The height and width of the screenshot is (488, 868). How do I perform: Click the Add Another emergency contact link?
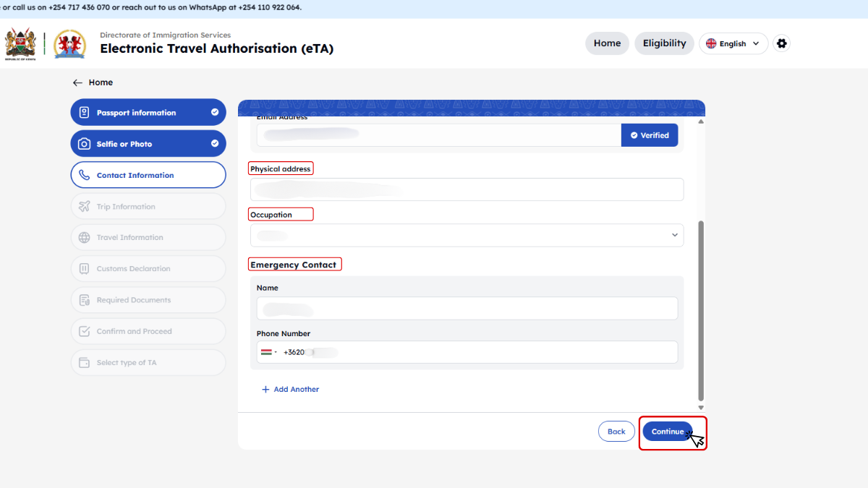pyautogui.click(x=290, y=390)
